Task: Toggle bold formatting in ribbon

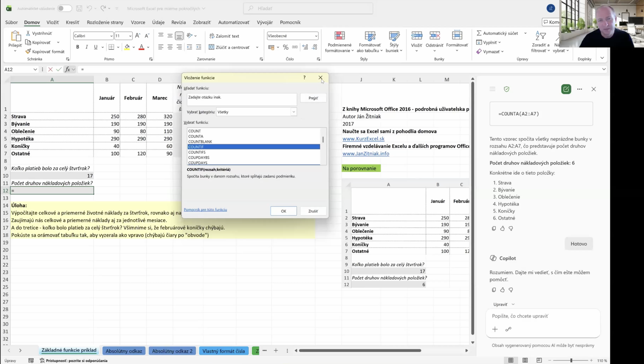Action: click(x=77, y=47)
